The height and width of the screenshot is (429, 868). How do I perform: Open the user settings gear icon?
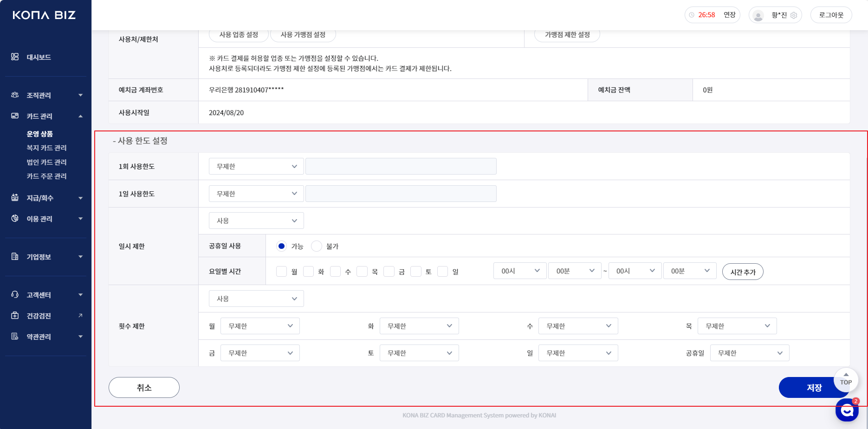point(794,15)
